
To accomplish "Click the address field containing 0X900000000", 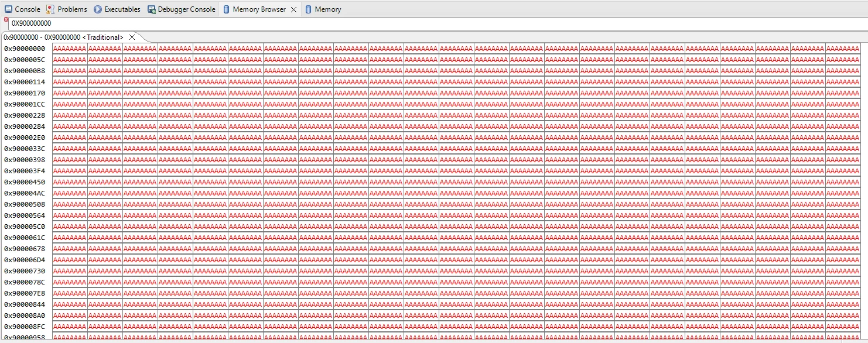I will [x=438, y=23].
